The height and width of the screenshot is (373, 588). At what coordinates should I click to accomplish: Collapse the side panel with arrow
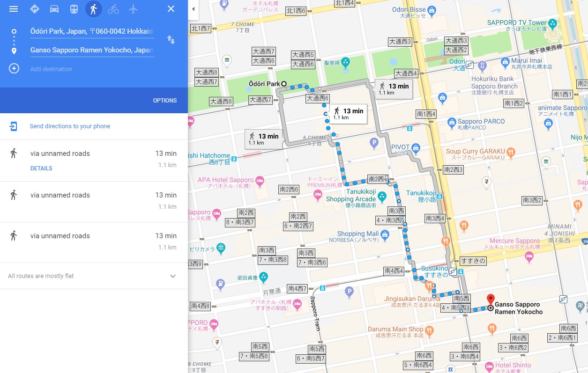click(193, 9)
